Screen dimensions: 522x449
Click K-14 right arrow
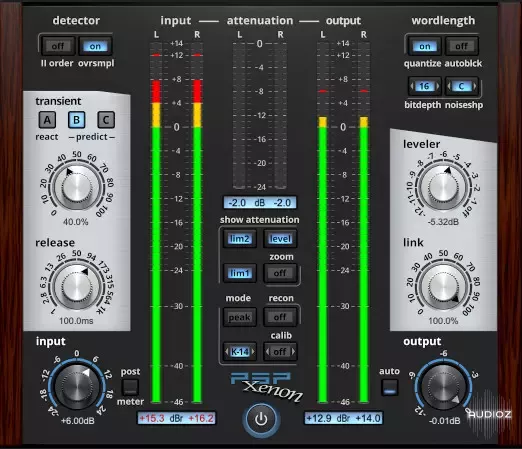[253, 352]
